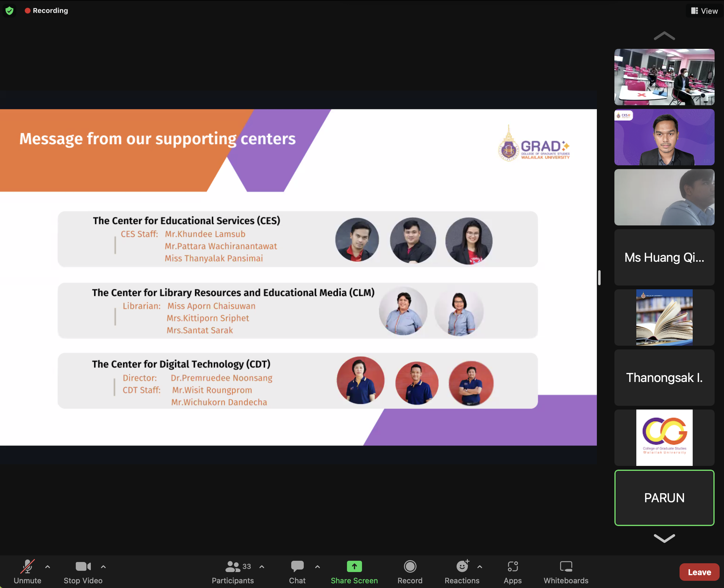Open Whiteboards

566,572
